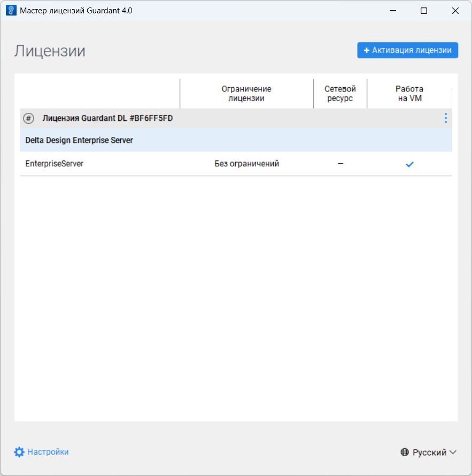This screenshot has width=472, height=476.
Task: Expand the Русский language dropdown
Action: tap(428, 452)
